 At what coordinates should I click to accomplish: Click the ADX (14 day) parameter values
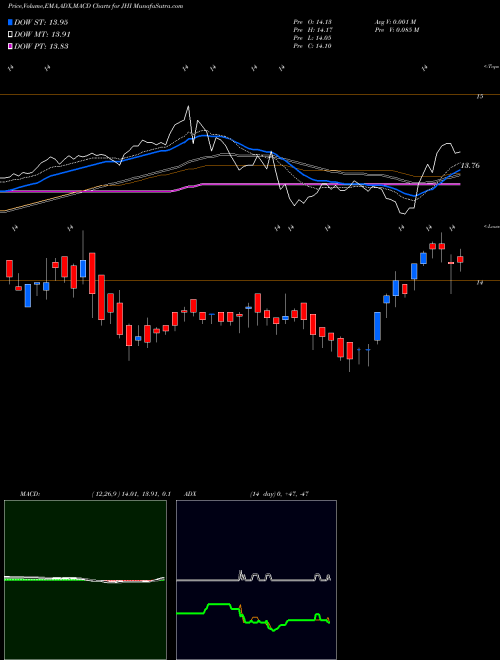point(279,494)
